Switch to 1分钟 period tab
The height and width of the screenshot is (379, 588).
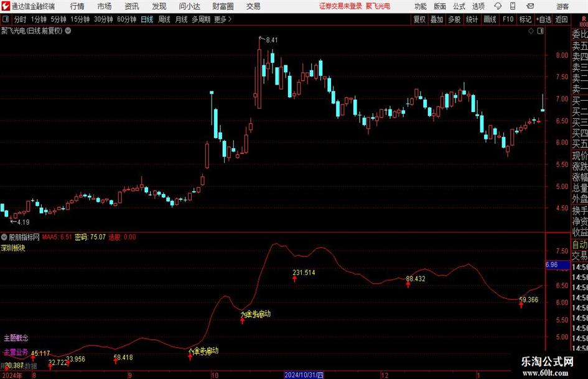(x=38, y=19)
